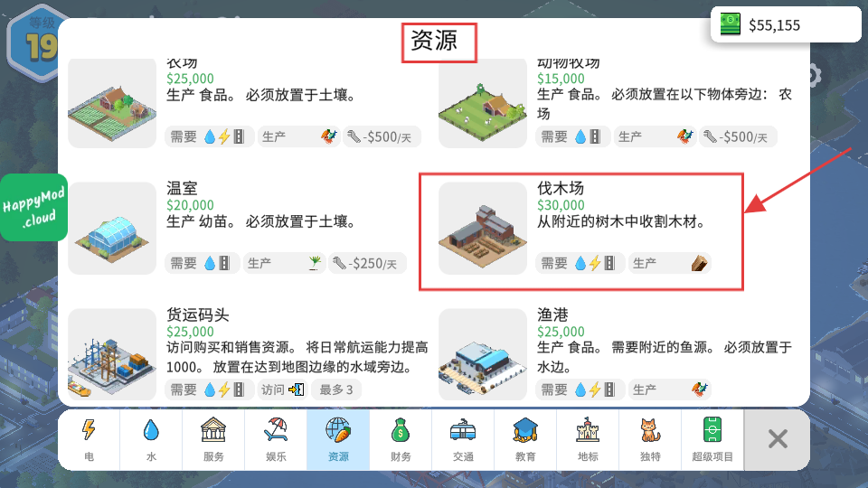Open the 独特 (unique) cat category
Image resolution: width=868 pixels, height=488 pixels.
tap(650, 440)
